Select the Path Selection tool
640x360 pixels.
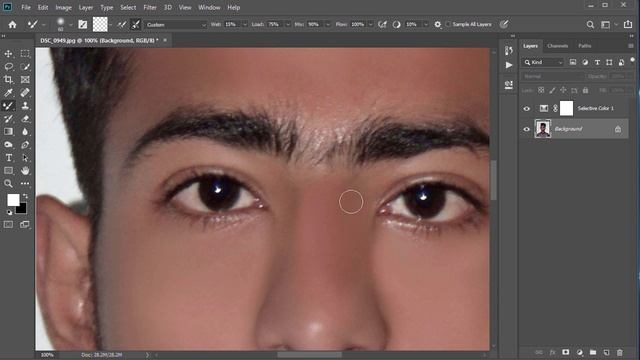[x=25, y=158]
